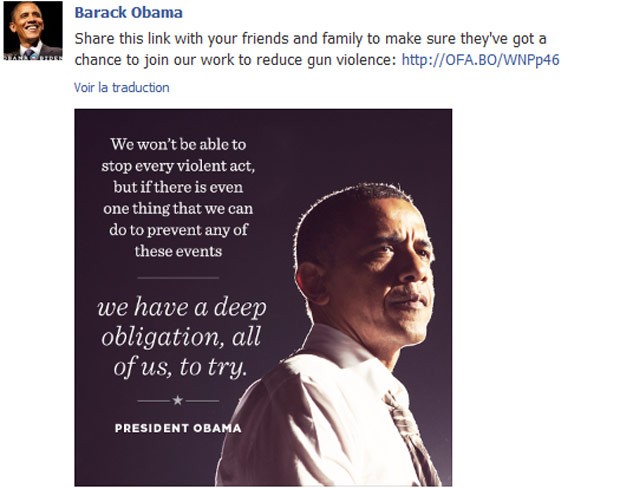Open the shared quote image post
Screen dimensions: 620x489
pos(263,297)
